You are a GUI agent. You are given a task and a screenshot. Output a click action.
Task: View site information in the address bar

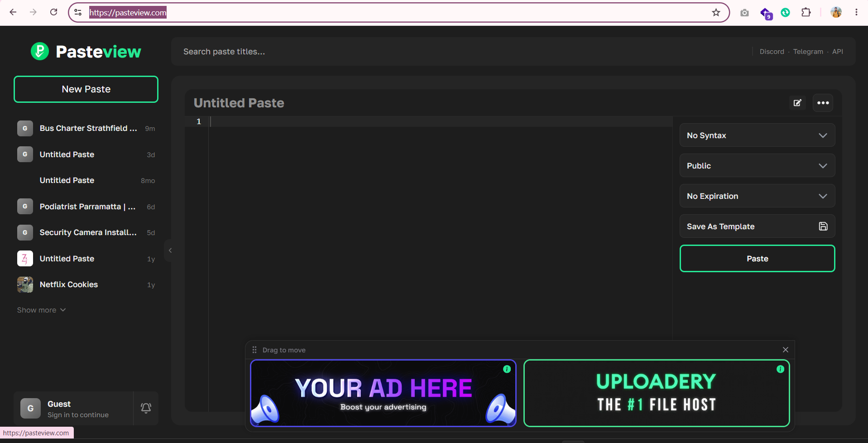point(78,12)
